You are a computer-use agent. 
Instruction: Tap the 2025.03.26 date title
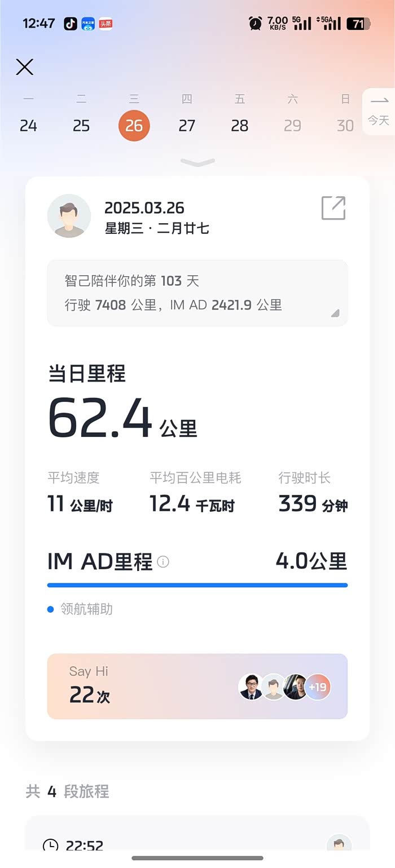[144, 207]
